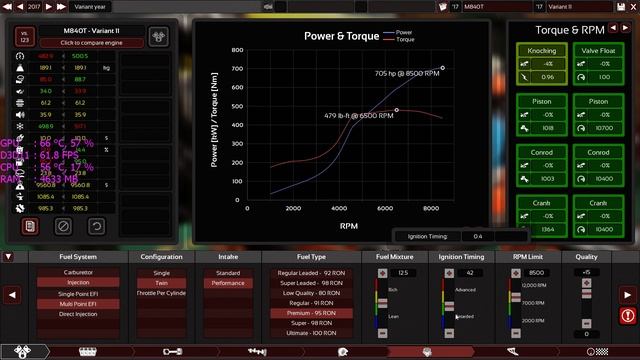Choose Single throttle configuration

pyautogui.click(x=162, y=273)
